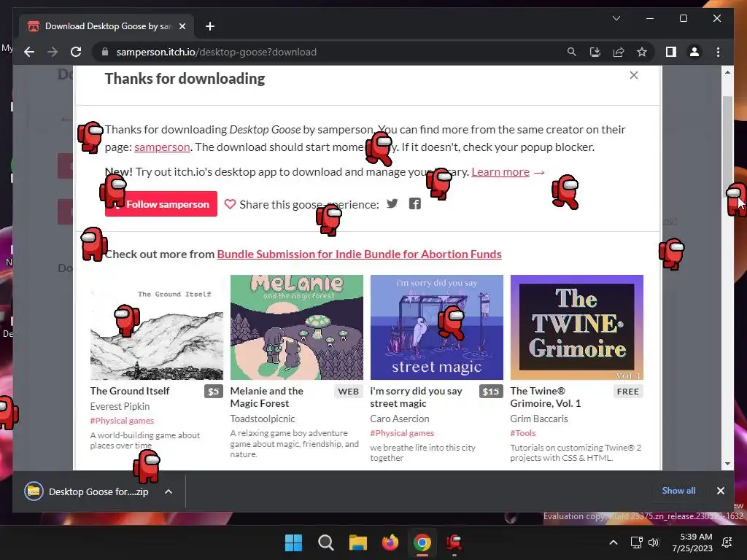Open the street magic game thumbnail
The width and height of the screenshot is (747, 560).
point(437,327)
